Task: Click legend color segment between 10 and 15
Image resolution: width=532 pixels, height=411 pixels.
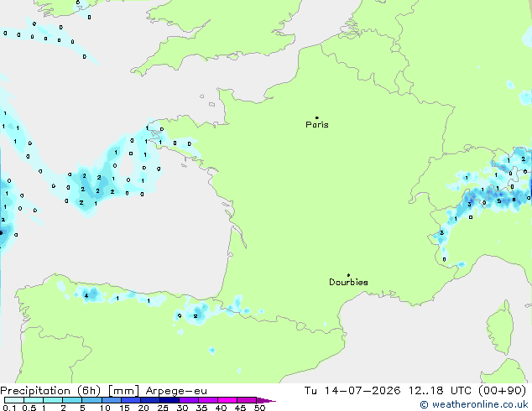Action: [x=112, y=400]
